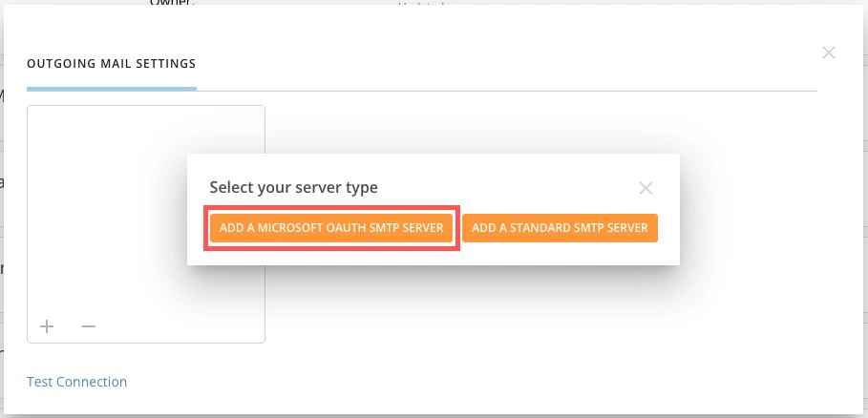The width and height of the screenshot is (868, 418).
Task: Open the Test Connection link
Action: [77, 382]
